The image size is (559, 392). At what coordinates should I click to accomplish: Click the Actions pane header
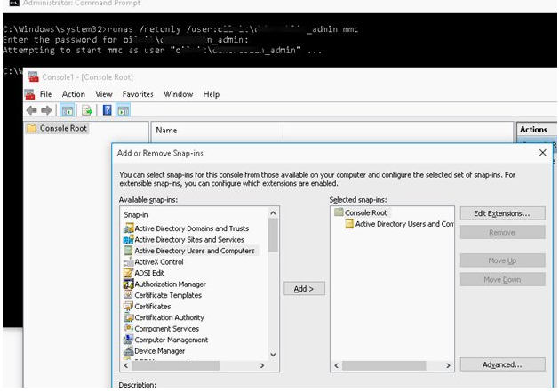[x=537, y=130]
